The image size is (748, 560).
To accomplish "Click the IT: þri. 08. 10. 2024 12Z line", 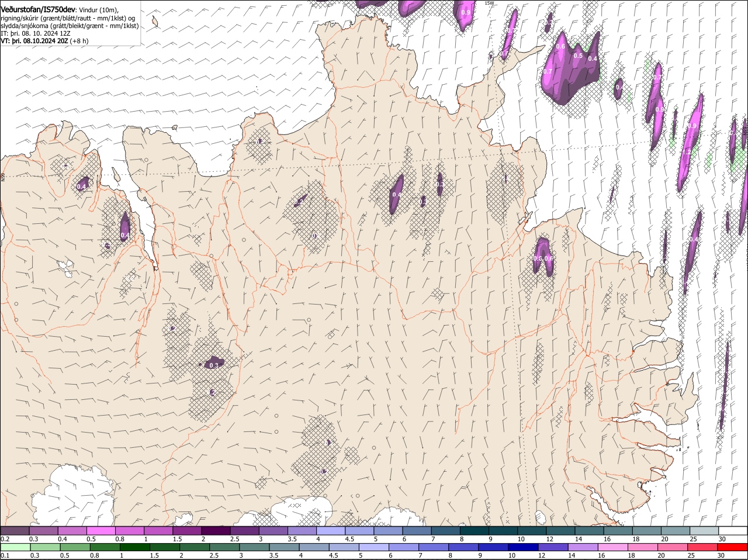I will (x=36, y=33).
